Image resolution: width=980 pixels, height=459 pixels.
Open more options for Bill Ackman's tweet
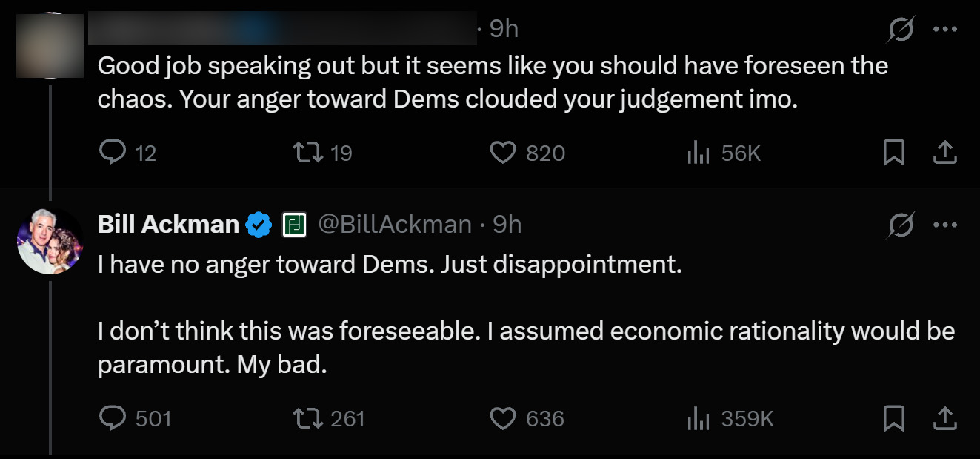pyautogui.click(x=945, y=224)
